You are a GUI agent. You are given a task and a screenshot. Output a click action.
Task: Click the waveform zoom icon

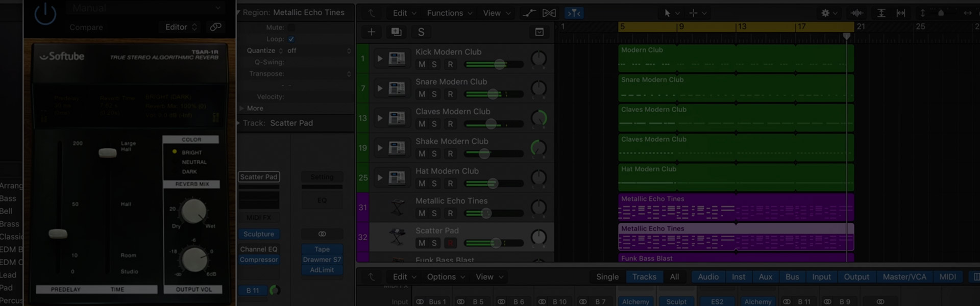[x=856, y=13]
